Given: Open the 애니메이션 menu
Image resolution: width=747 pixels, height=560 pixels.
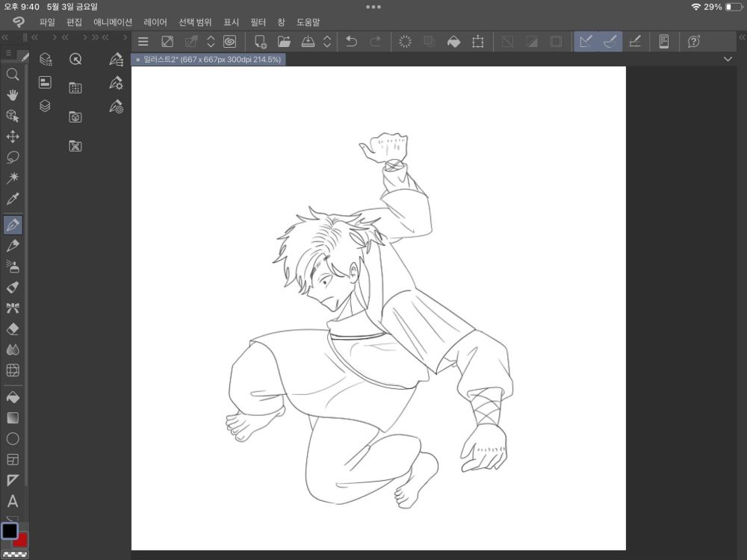Looking at the screenshot, I should pyautogui.click(x=113, y=22).
